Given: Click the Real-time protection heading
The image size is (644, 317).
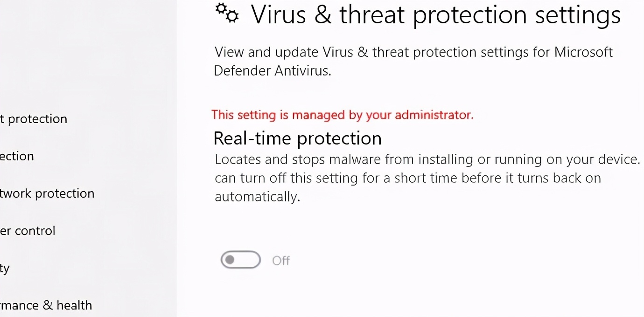Looking at the screenshot, I should (297, 138).
